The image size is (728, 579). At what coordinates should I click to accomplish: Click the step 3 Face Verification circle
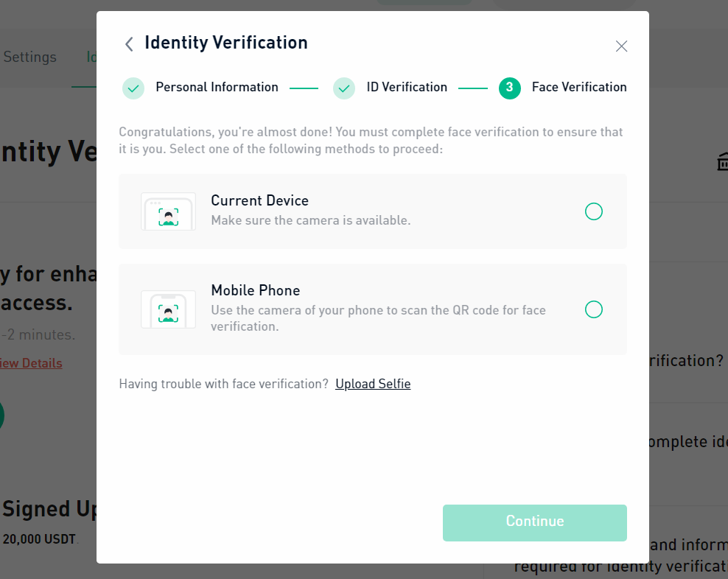pyautogui.click(x=509, y=88)
